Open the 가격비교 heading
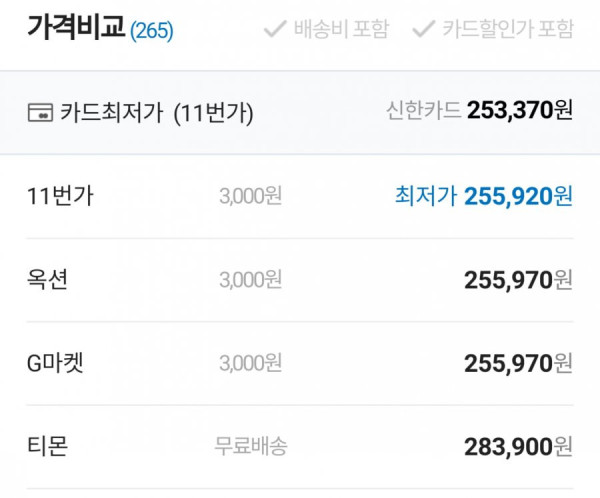 click(76, 28)
